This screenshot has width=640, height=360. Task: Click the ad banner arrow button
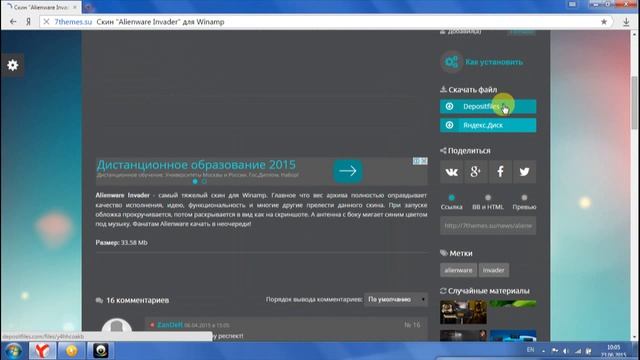[x=348, y=171]
